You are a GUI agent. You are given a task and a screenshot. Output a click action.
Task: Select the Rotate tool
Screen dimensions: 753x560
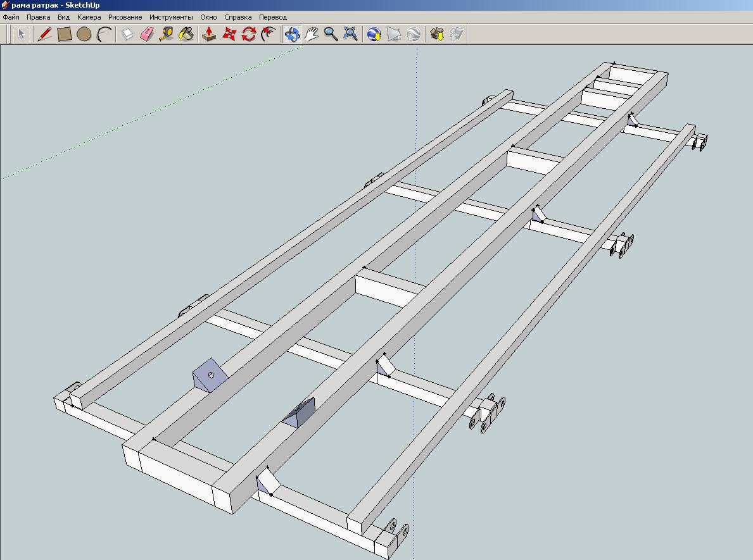tap(249, 34)
